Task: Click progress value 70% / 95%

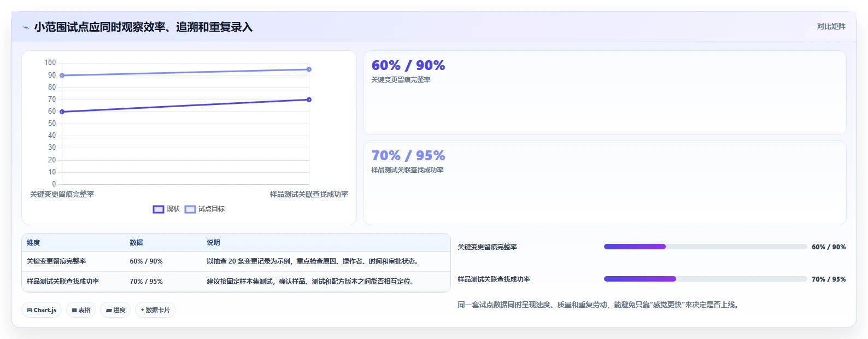Action: (x=829, y=279)
